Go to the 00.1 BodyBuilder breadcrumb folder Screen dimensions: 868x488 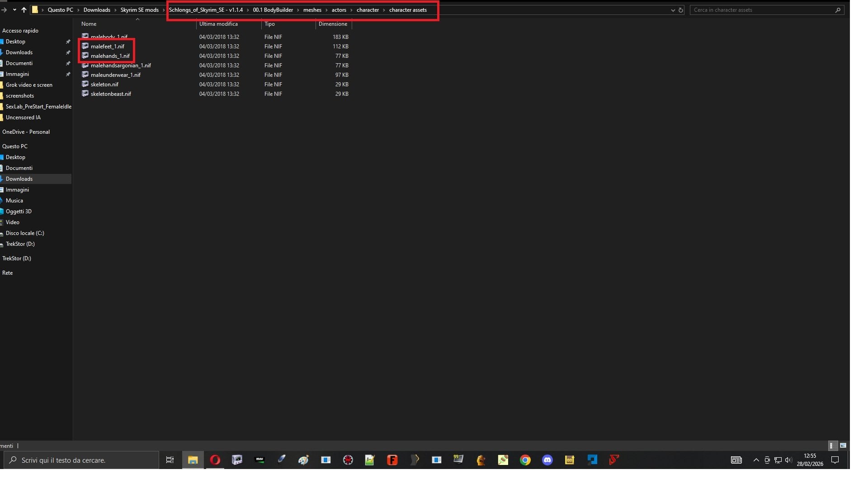click(273, 10)
